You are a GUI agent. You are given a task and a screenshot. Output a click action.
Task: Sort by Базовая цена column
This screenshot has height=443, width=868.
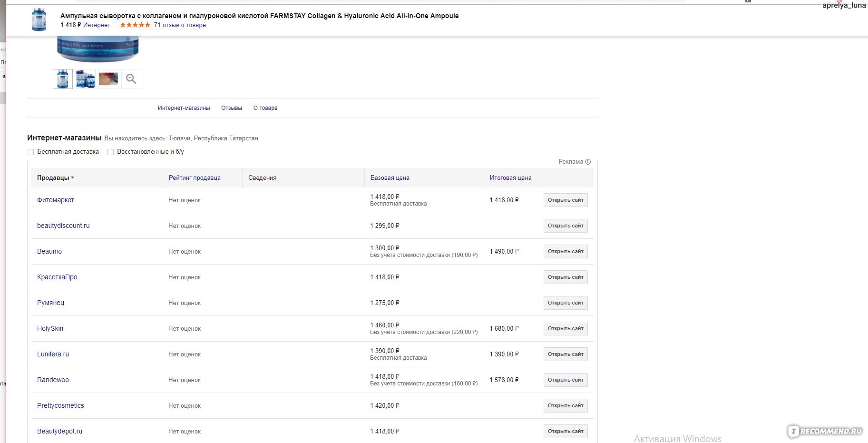point(390,178)
